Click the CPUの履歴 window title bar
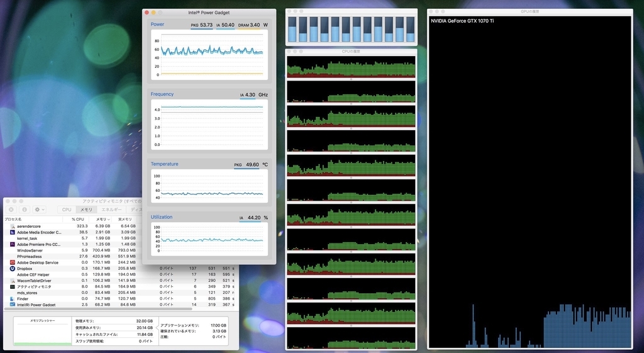Image resolution: width=644 pixels, height=353 pixels. (x=351, y=52)
